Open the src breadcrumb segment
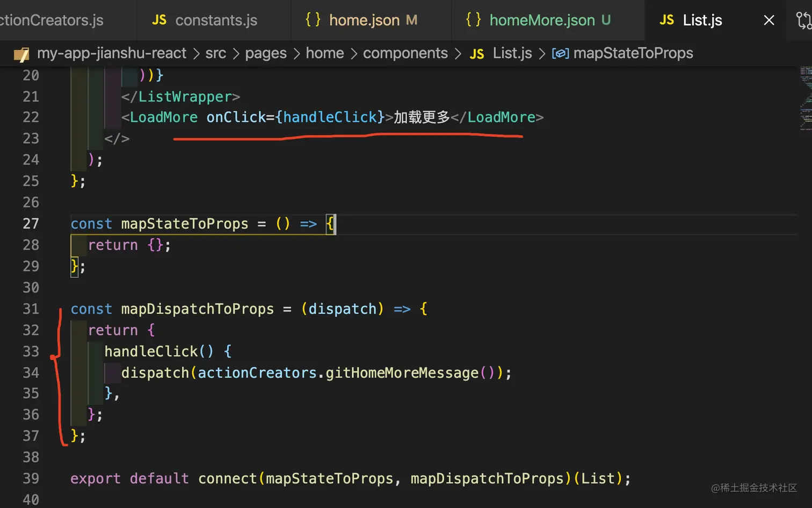This screenshot has width=812, height=508. pyautogui.click(x=216, y=53)
